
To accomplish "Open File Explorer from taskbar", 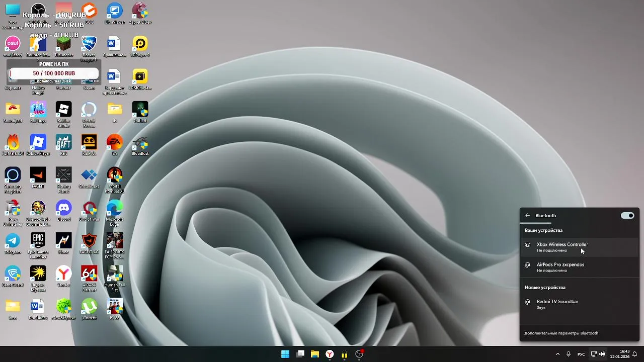I will 315,354.
